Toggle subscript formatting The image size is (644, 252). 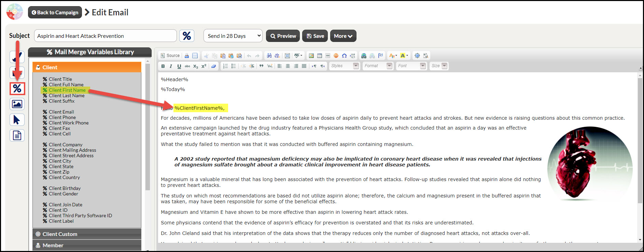[x=196, y=66]
